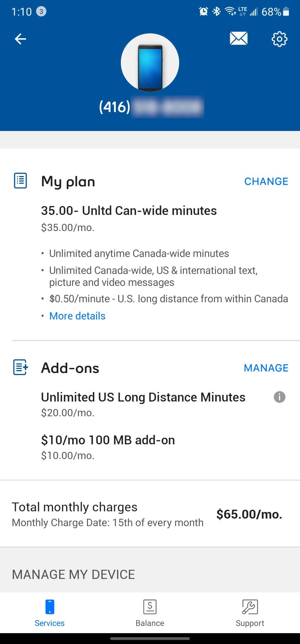This screenshot has width=300, height=644.
Task: Tap MANAGE next to Add-ons
Action: [x=266, y=368]
